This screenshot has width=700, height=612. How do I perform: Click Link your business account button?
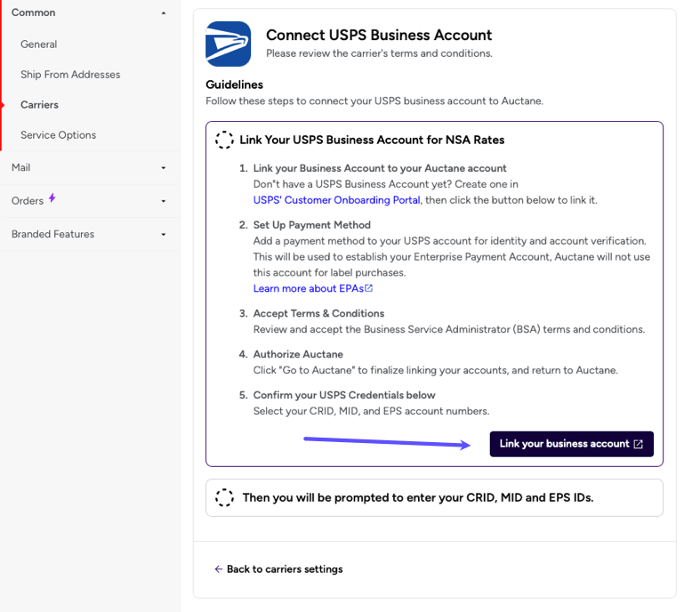tap(571, 444)
